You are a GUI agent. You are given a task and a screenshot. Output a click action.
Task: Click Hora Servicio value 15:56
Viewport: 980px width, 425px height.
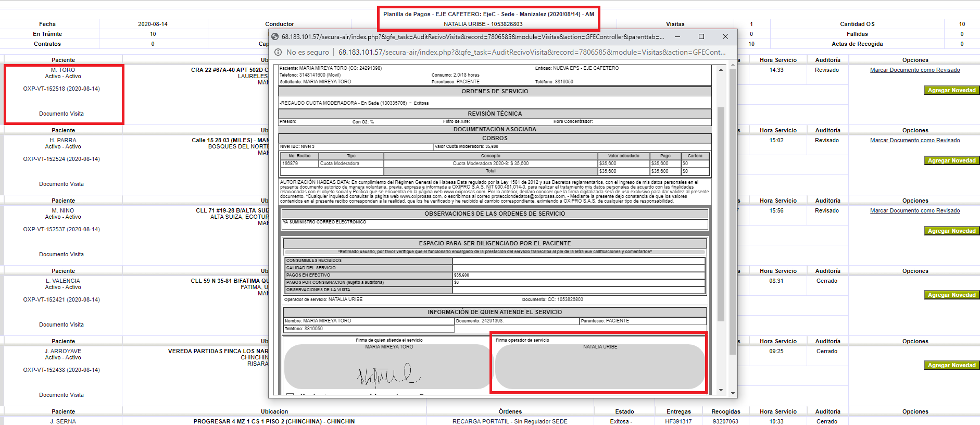(776, 210)
